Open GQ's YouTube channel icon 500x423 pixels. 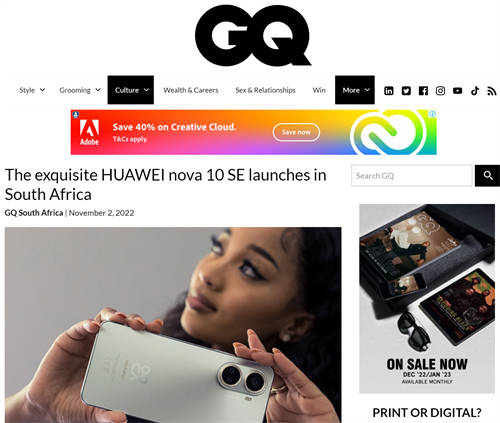click(x=458, y=91)
